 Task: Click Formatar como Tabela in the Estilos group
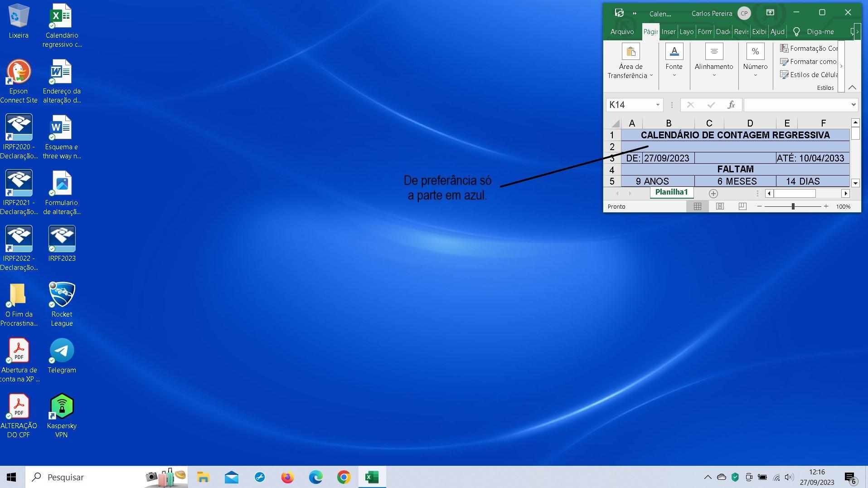[x=809, y=61]
